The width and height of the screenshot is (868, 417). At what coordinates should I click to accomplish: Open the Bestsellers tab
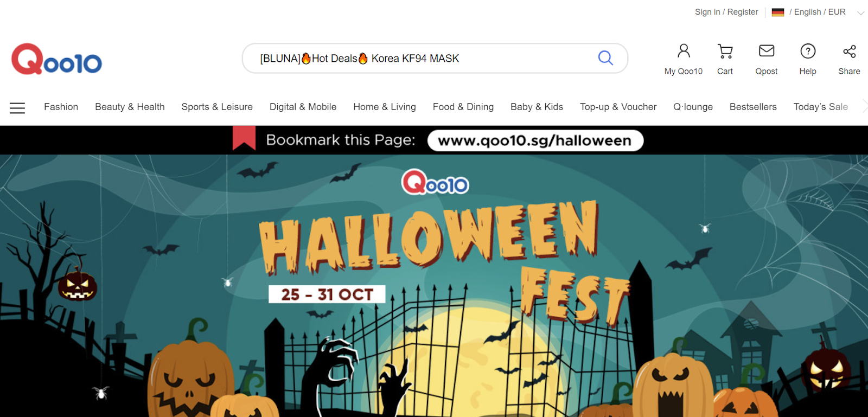753,107
